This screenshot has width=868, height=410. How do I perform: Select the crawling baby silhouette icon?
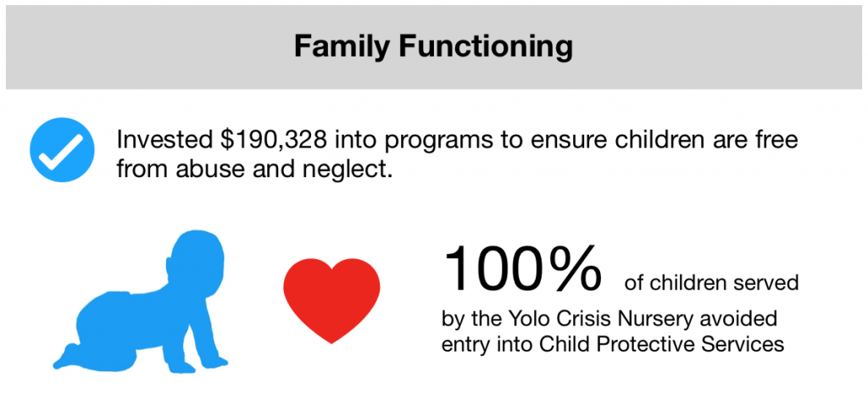pyautogui.click(x=141, y=301)
